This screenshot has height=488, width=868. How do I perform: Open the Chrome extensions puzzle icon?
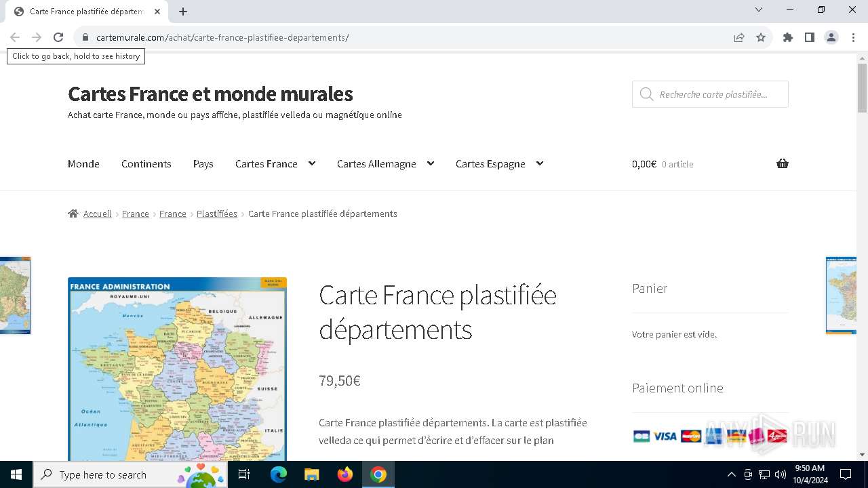[788, 37]
